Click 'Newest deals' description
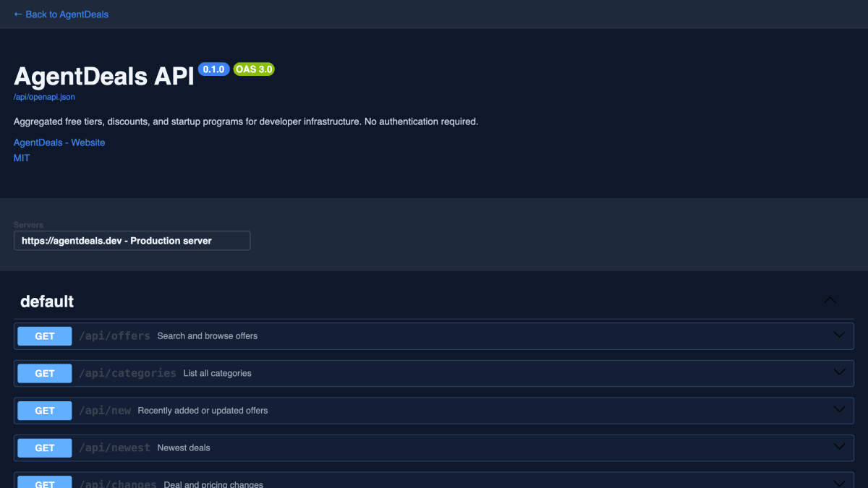The height and width of the screenshot is (488, 868). click(x=184, y=448)
